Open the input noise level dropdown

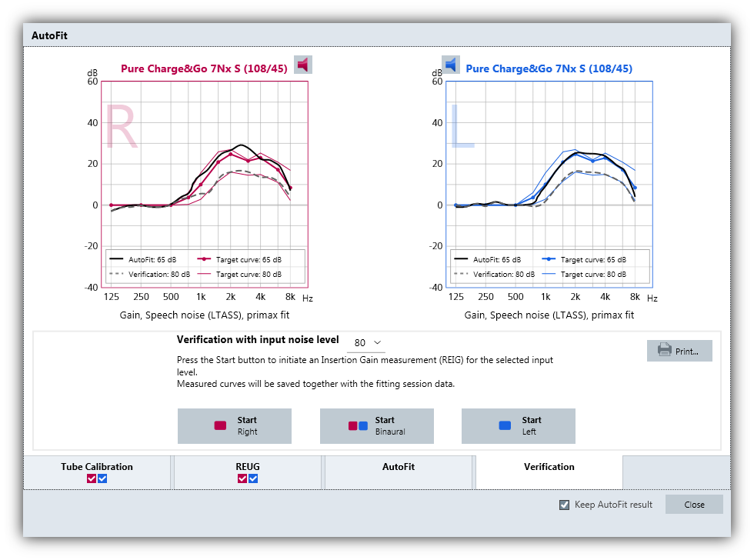click(x=366, y=343)
